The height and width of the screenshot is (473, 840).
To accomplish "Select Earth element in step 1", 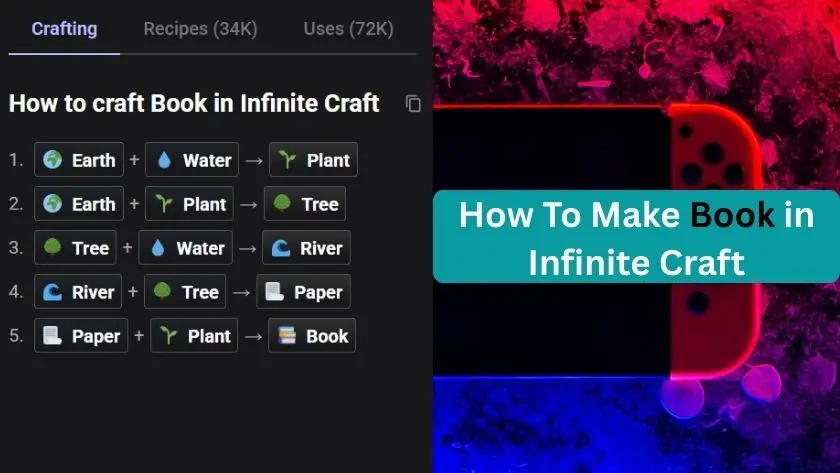I will tap(79, 160).
